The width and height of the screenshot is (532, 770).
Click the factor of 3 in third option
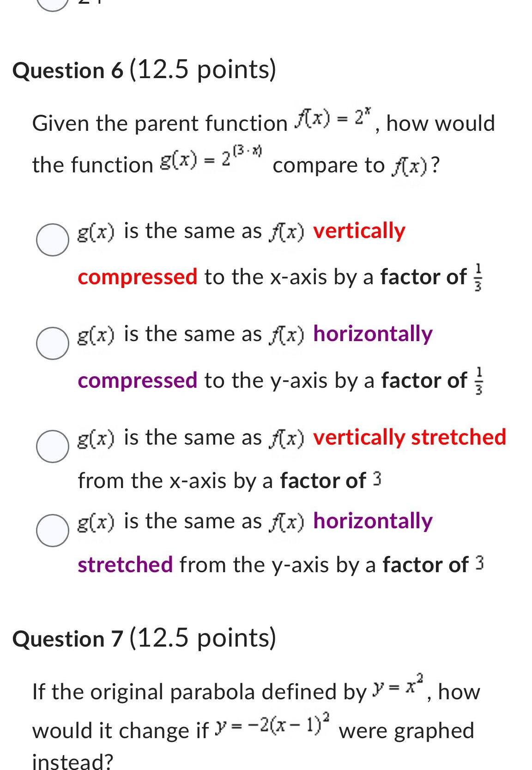pos(377,480)
